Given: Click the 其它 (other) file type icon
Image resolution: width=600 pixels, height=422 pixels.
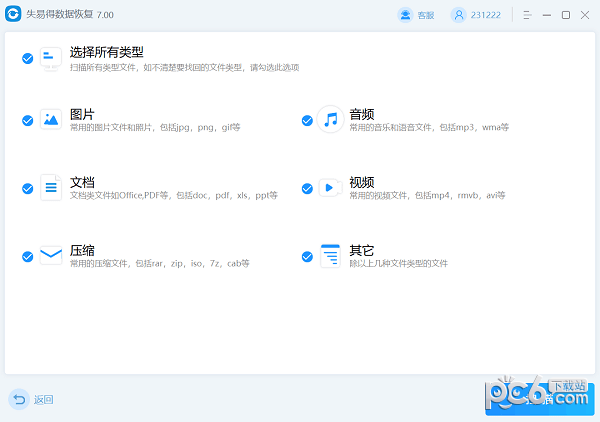Looking at the screenshot, I should pyautogui.click(x=330, y=256).
